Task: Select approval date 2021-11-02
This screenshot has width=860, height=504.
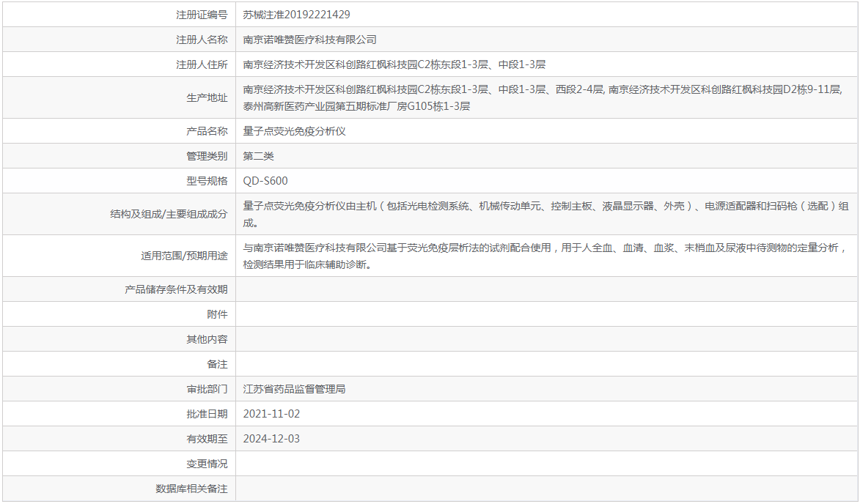Action: (x=271, y=414)
